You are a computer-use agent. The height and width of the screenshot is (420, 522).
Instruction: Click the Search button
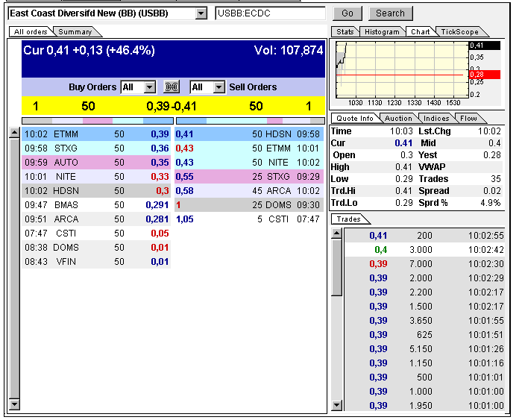[390, 13]
